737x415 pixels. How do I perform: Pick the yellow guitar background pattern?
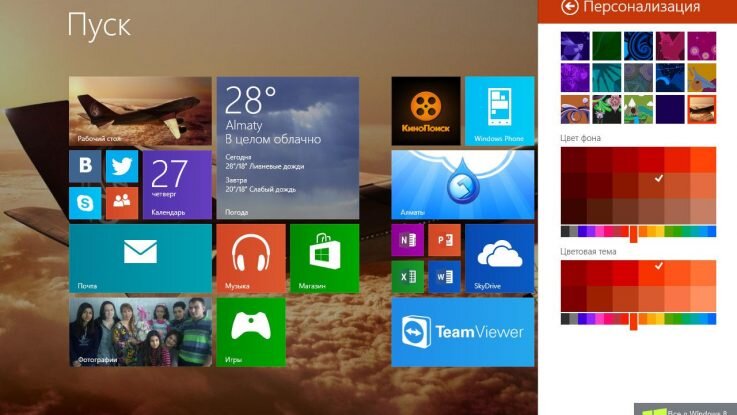[x=702, y=78]
